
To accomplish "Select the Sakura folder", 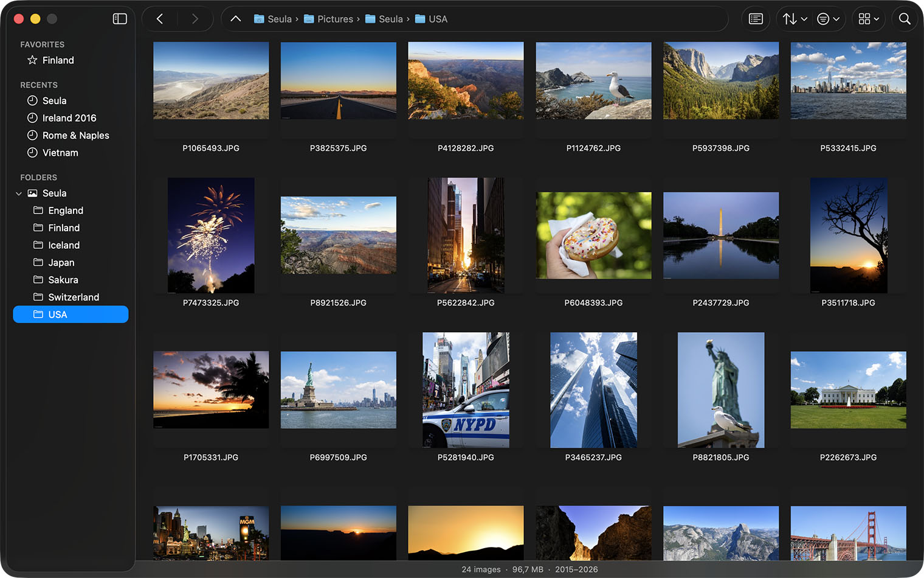I will pos(71,280).
